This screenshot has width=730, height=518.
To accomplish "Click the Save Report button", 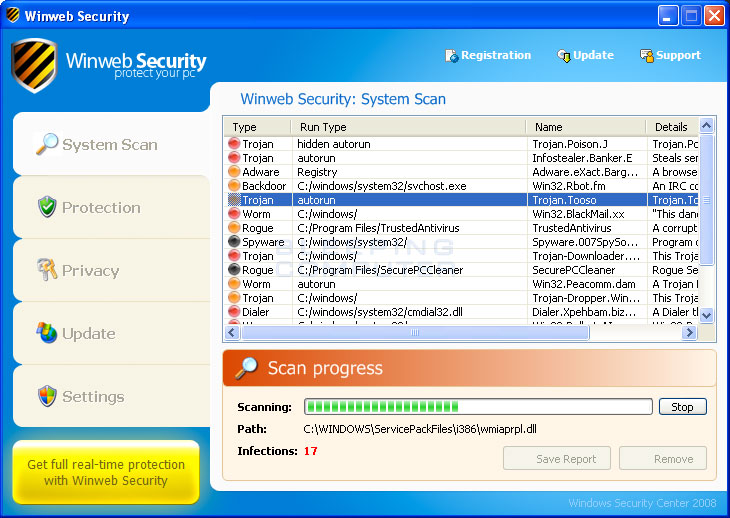I will point(557,458).
